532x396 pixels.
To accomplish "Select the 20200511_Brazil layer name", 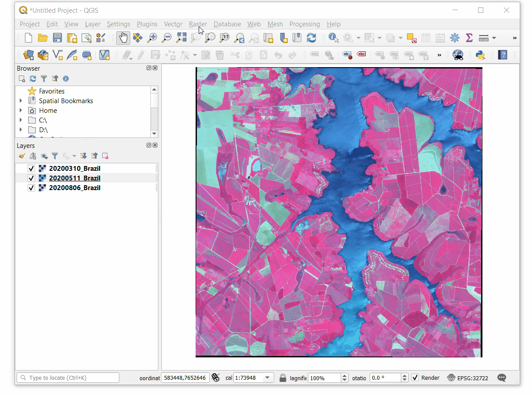I will point(75,178).
